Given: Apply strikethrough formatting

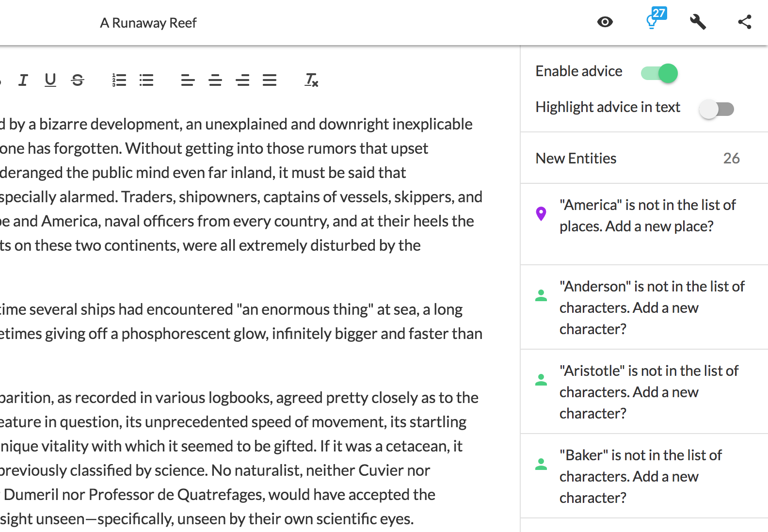Looking at the screenshot, I should coord(78,80).
